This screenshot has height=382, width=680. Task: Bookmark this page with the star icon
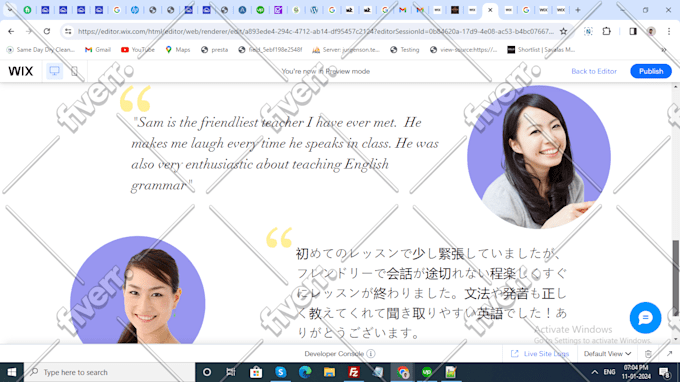[563, 31]
